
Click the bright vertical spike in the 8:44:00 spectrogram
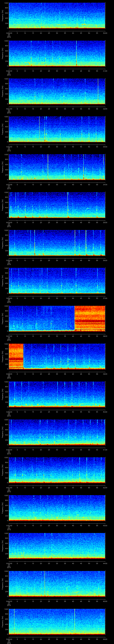click(45, 584)
